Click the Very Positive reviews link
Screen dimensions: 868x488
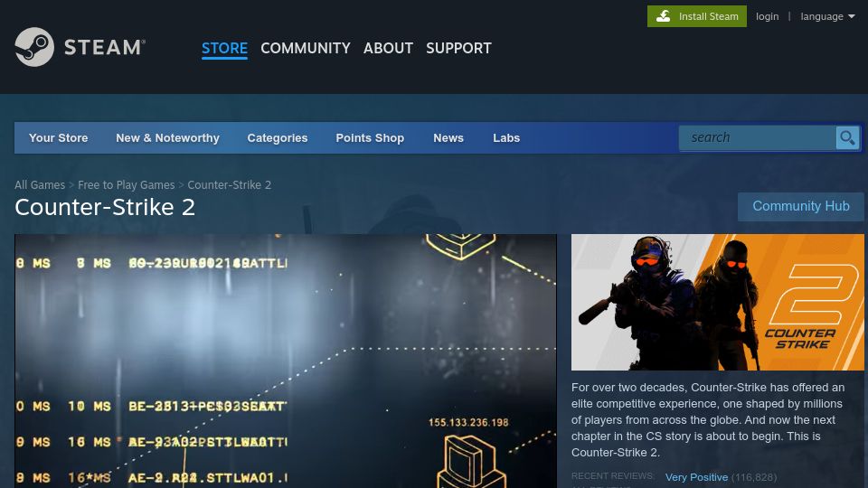pyautogui.click(x=696, y=477)
